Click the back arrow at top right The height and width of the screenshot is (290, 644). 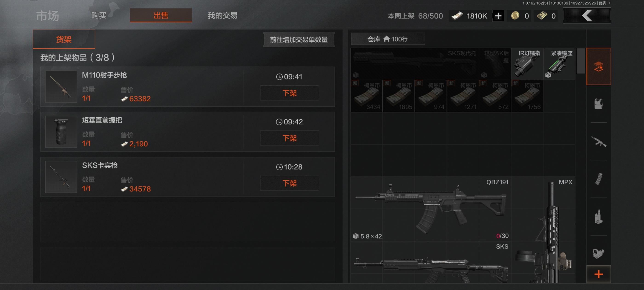coord(587,15)
